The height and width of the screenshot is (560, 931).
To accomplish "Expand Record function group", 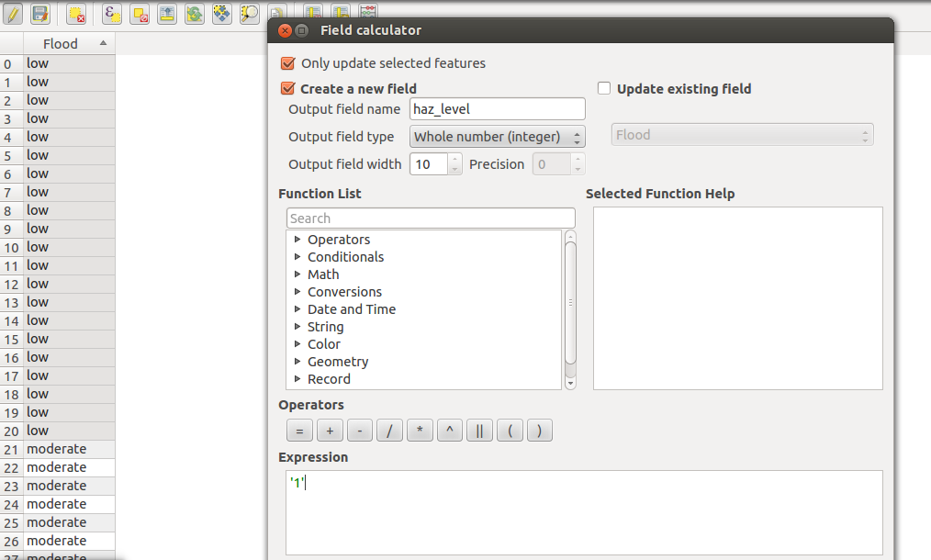I will (297, 378).
